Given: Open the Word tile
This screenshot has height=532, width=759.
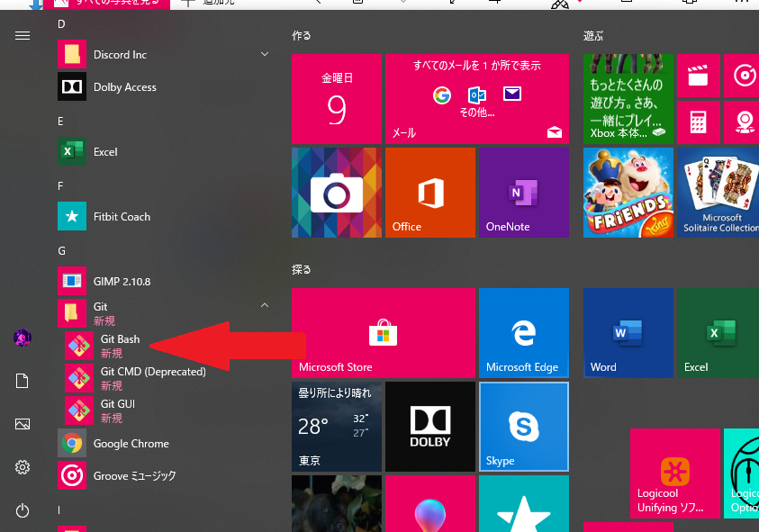Looking at the screenshot, I should pyautogui.click(x=628, y=333).
